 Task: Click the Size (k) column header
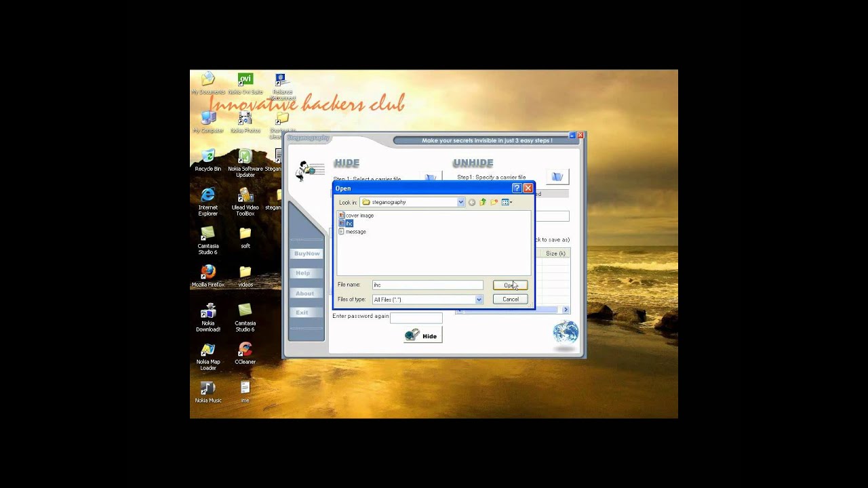click(x=555, y=253)
